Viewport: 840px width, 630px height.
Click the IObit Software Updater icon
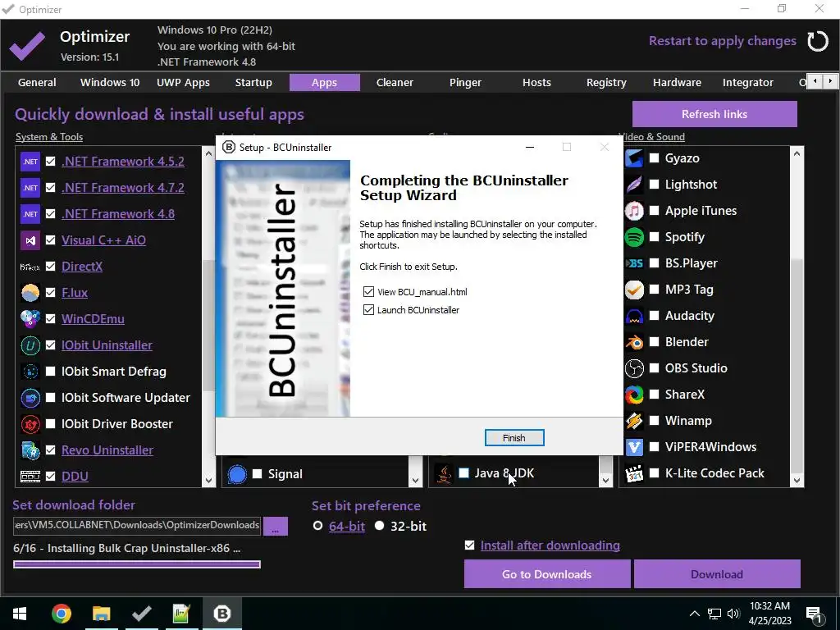[x=30, y=398]
